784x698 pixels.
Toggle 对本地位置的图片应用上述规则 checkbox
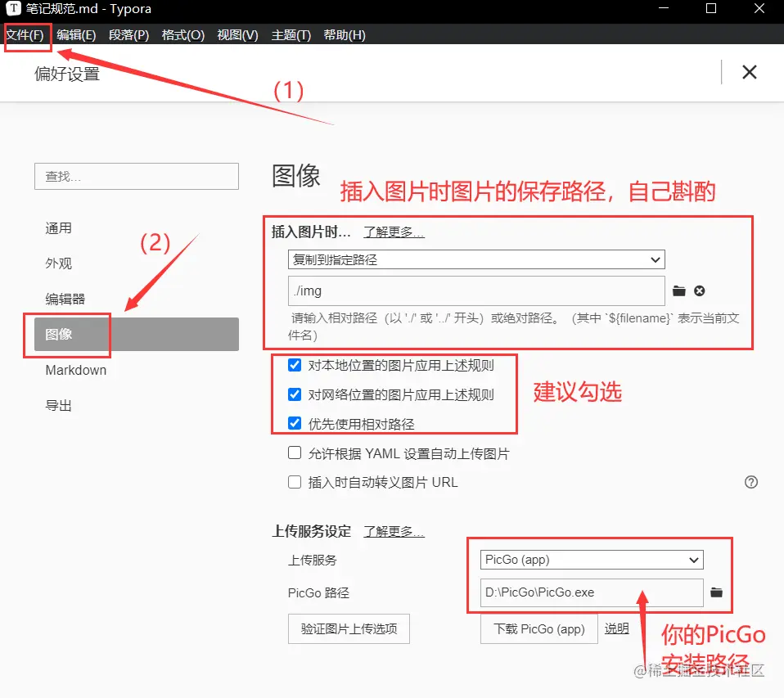pos(295,365)
